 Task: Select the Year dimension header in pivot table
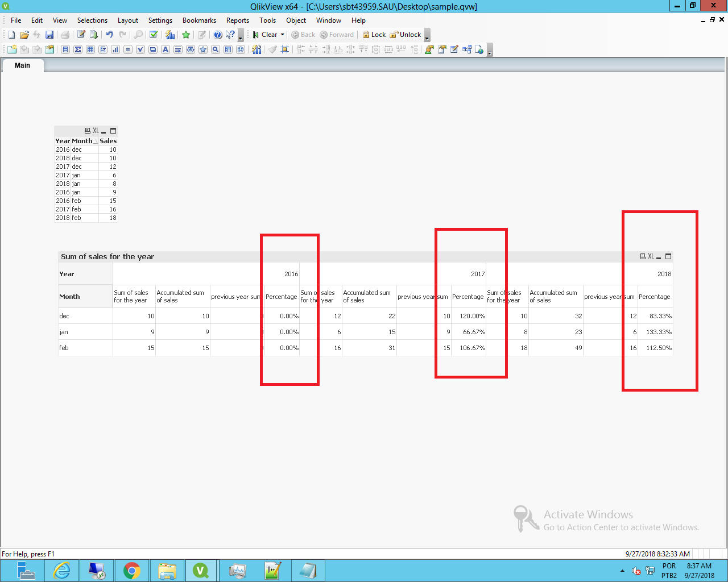point(85,274)
